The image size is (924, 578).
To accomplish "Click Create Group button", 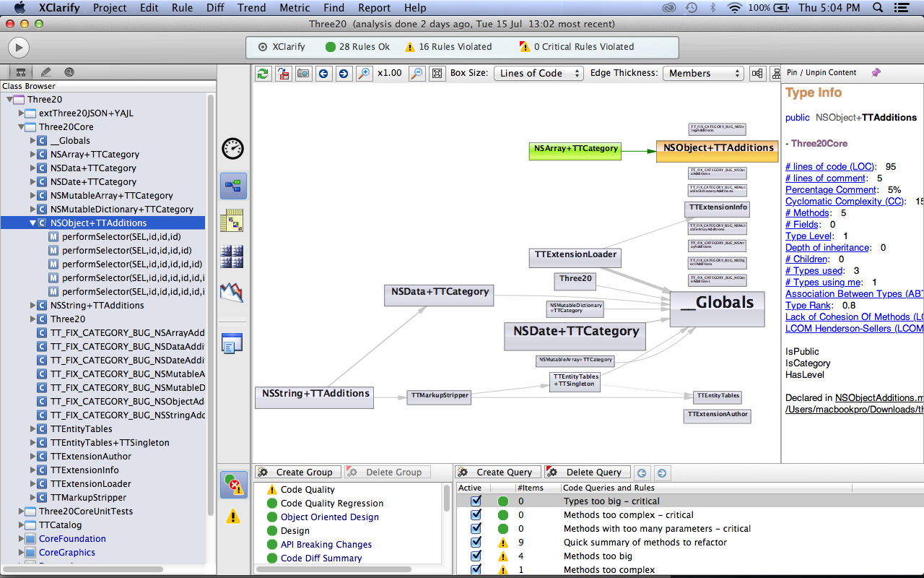I will (297, 473).
